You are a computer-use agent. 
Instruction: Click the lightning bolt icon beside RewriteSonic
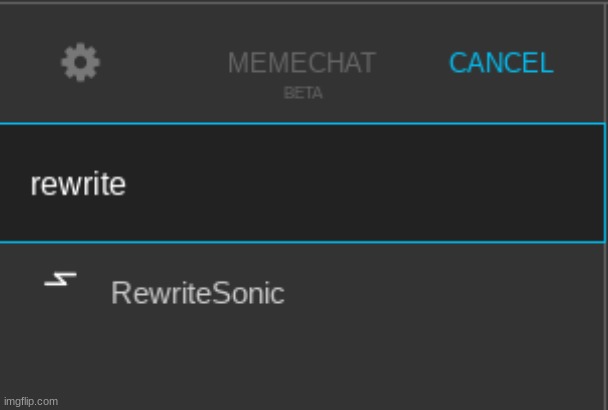tap(60, 279)
